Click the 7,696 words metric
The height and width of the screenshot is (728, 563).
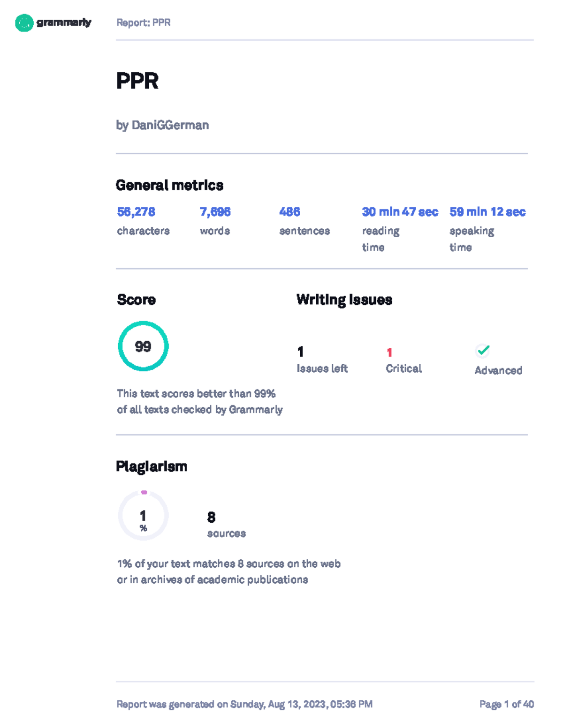[215, 212]
